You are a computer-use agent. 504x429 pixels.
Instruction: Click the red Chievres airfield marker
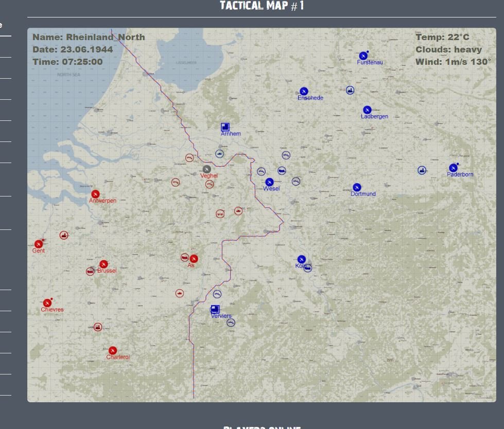pos(47,303)
